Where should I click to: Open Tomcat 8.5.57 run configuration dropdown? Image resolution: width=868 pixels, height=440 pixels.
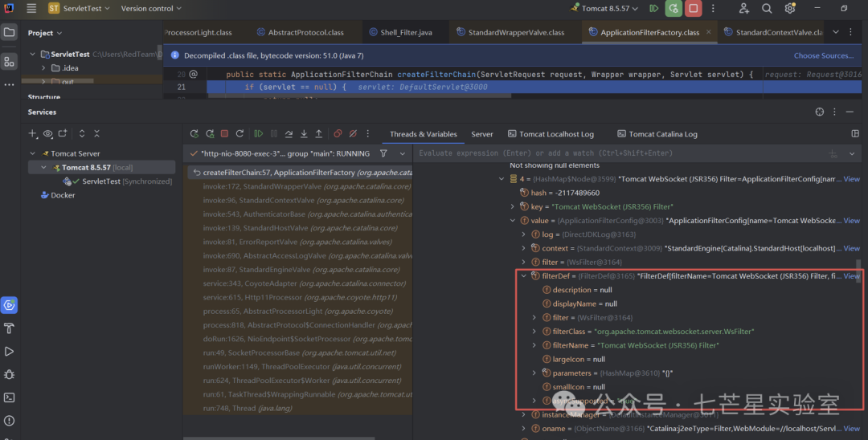[x=604, y=8]
